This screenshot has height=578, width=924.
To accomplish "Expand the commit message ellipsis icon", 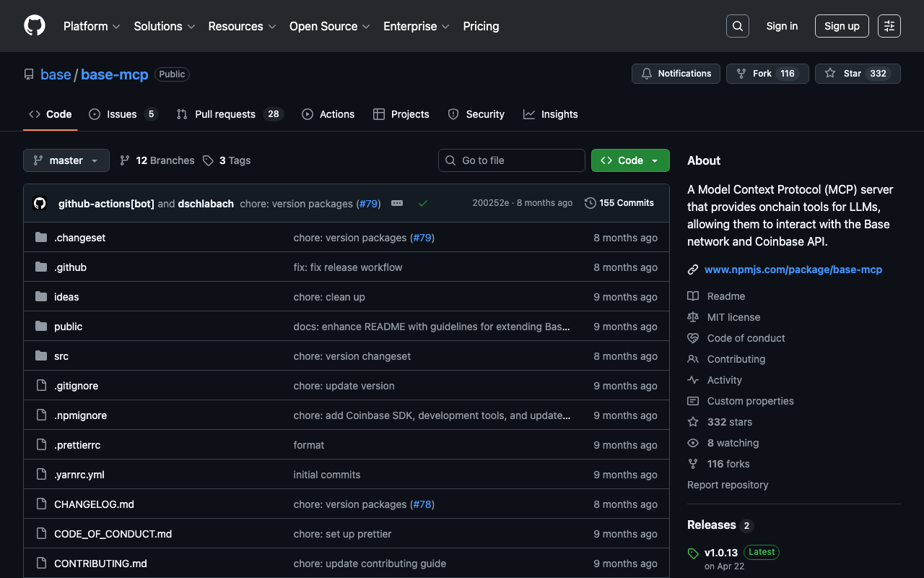I will click(397, 203).
